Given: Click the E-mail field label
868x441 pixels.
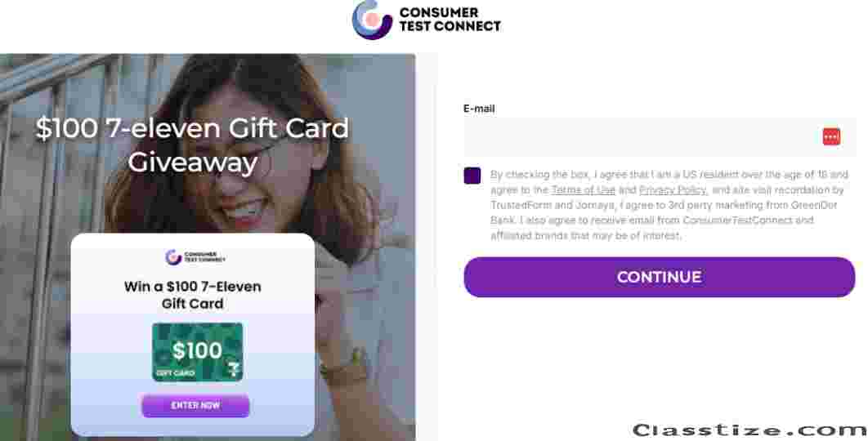Looking at the screenshot, I should [479, 109].
